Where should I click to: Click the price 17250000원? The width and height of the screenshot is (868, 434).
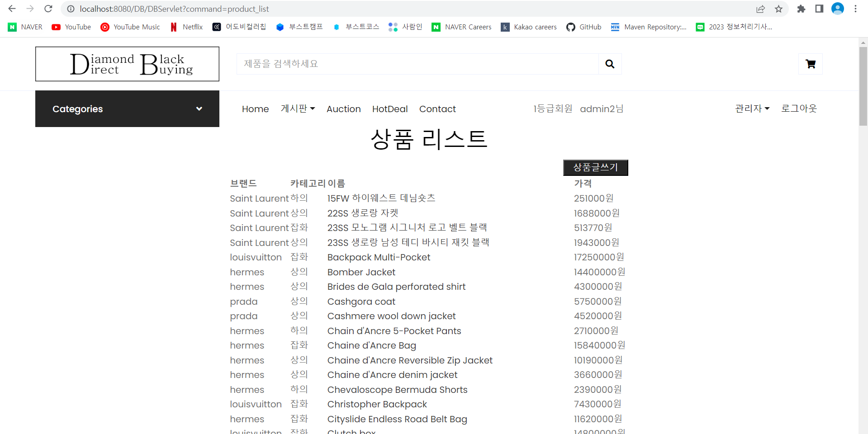click(599, 257)
